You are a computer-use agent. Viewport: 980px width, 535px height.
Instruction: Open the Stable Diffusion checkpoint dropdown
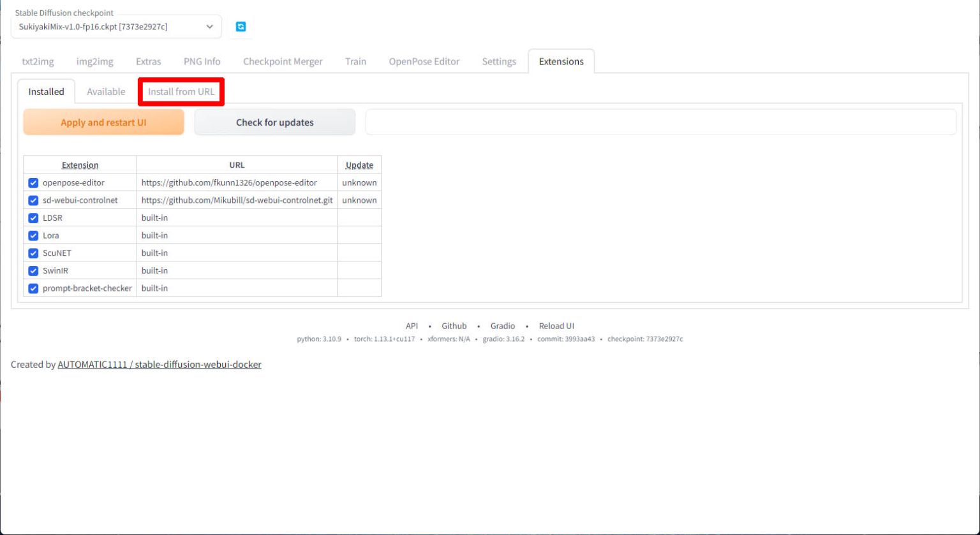(x=116, y=27)
